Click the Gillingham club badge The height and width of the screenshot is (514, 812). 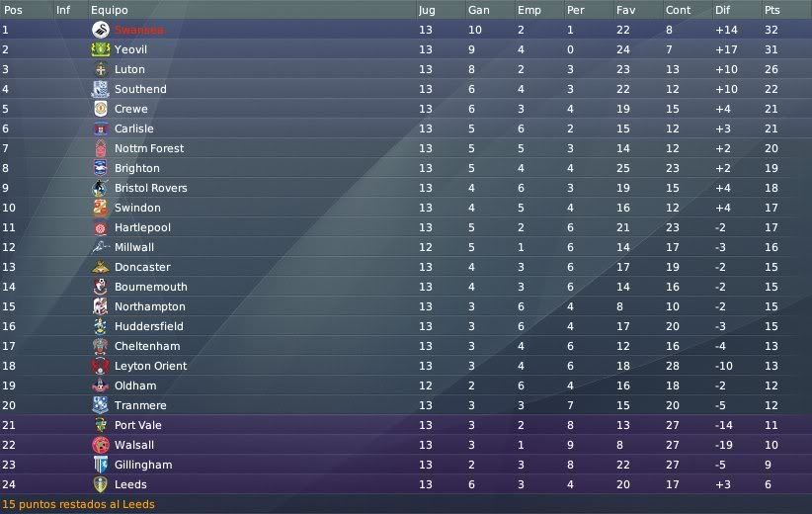[x=101, y=465]
